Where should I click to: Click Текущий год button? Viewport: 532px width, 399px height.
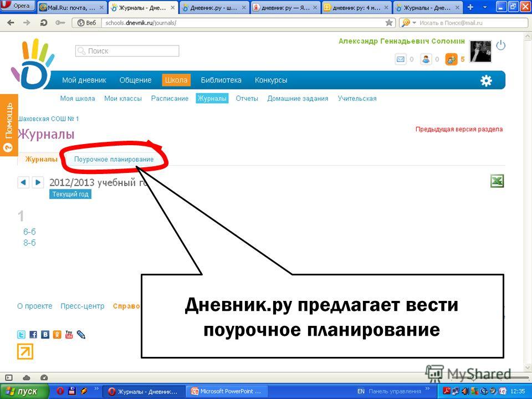70,195
